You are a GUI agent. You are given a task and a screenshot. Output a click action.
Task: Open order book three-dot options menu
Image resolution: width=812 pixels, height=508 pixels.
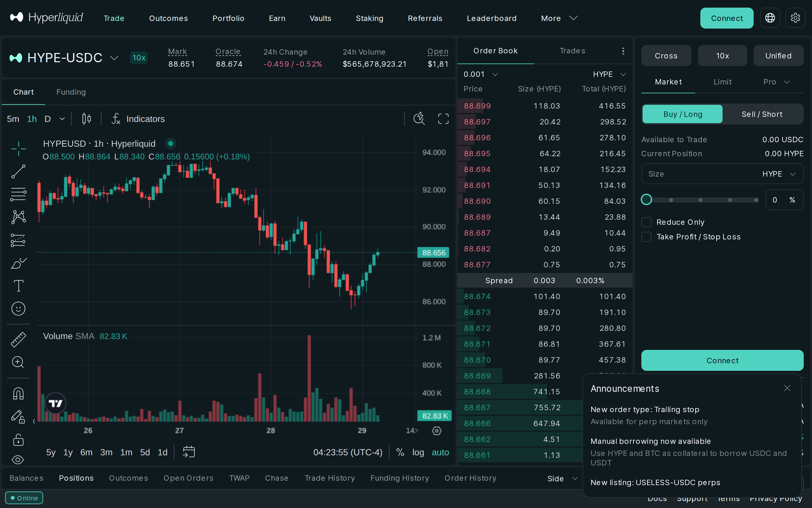click(623, 51)
